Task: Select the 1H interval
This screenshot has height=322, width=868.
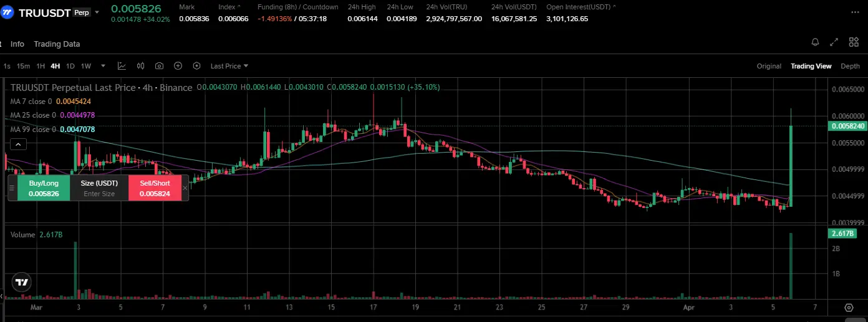Action: 41,66
